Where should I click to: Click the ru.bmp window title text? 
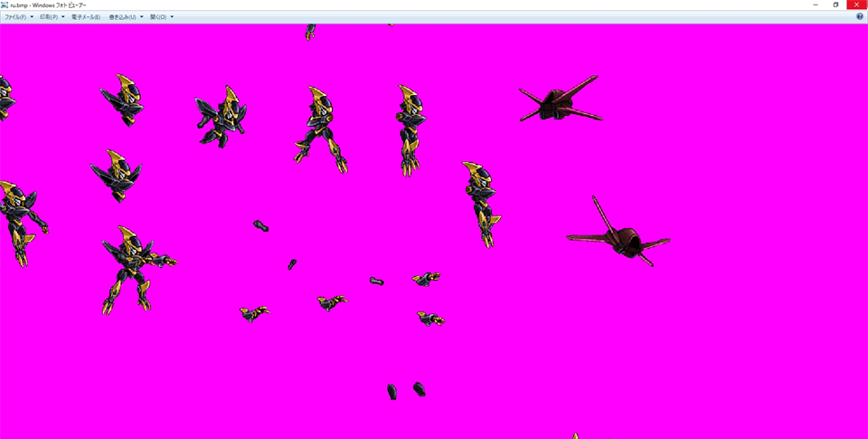(x=48, y=5)
